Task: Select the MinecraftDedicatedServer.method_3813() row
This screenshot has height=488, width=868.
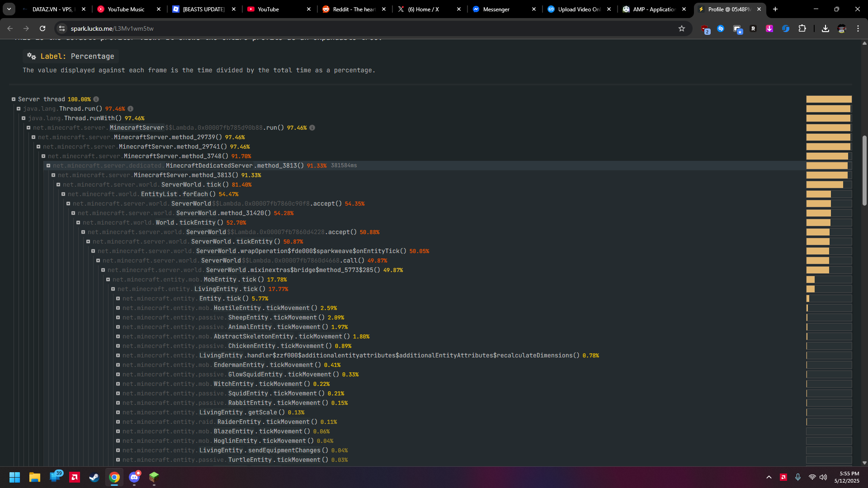Action: pyautogui.click(x=234, y=166)
